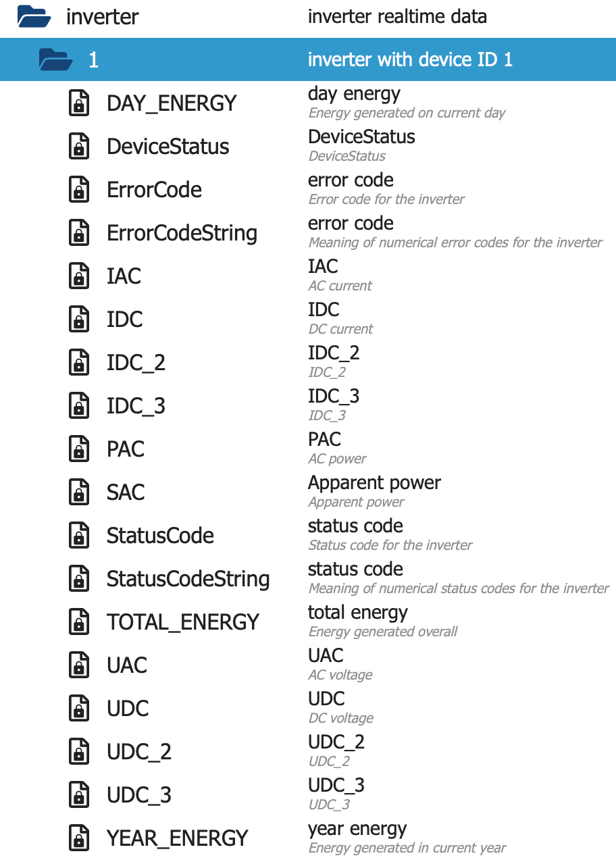Collapse the inverter folder icon
The image size is (616, 862).
tap(34, 16)
